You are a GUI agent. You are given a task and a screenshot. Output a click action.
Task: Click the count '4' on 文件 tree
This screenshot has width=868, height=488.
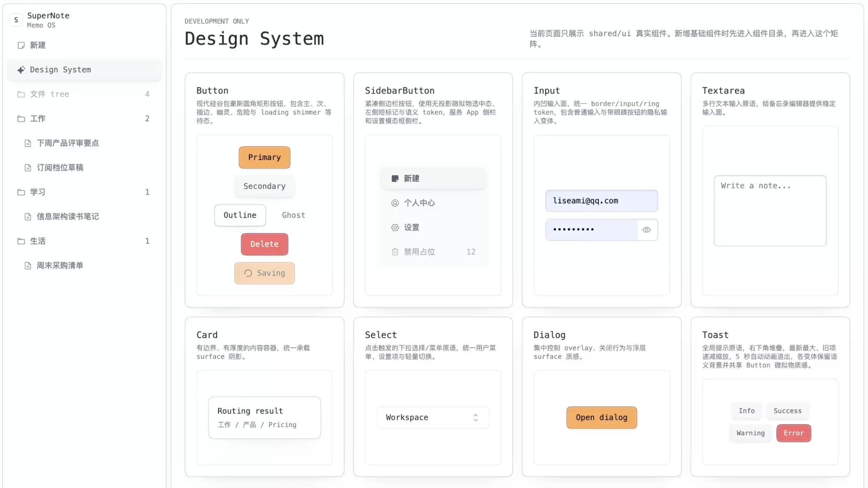pos(147,94)
